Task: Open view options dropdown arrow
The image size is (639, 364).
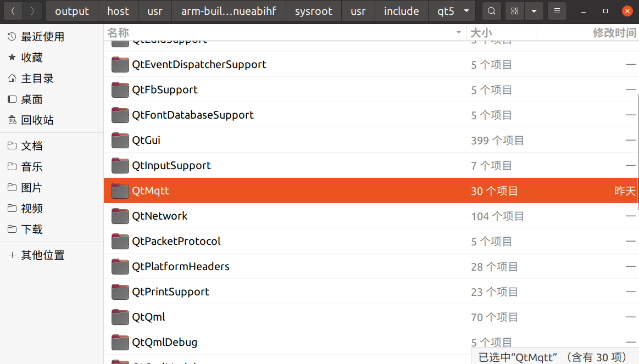Action: (x=534, y=11)
